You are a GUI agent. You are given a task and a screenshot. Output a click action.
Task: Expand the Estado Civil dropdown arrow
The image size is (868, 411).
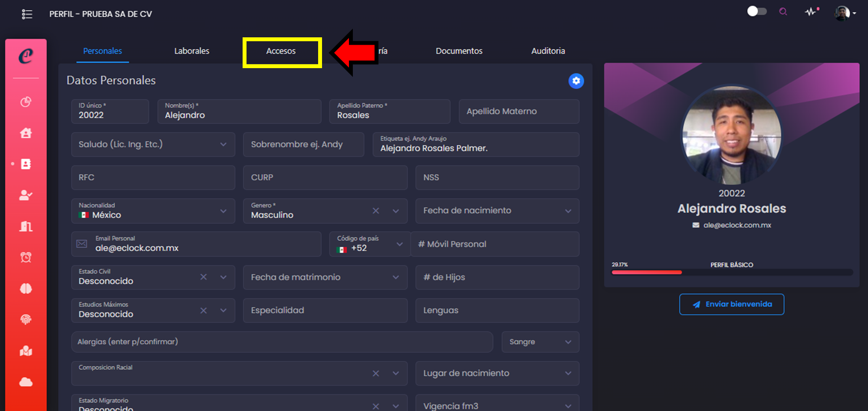[223, 277]
